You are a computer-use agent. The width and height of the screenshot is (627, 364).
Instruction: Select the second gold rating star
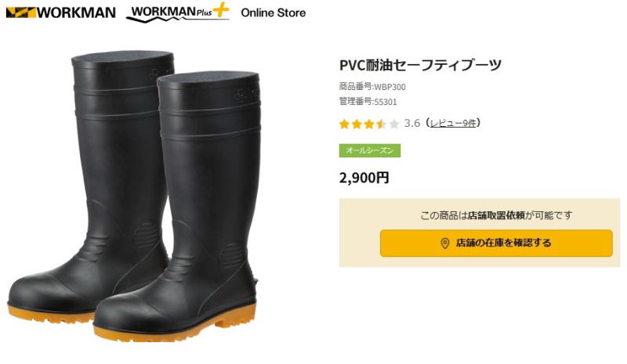pyautogui.click(x=357, y=124)
